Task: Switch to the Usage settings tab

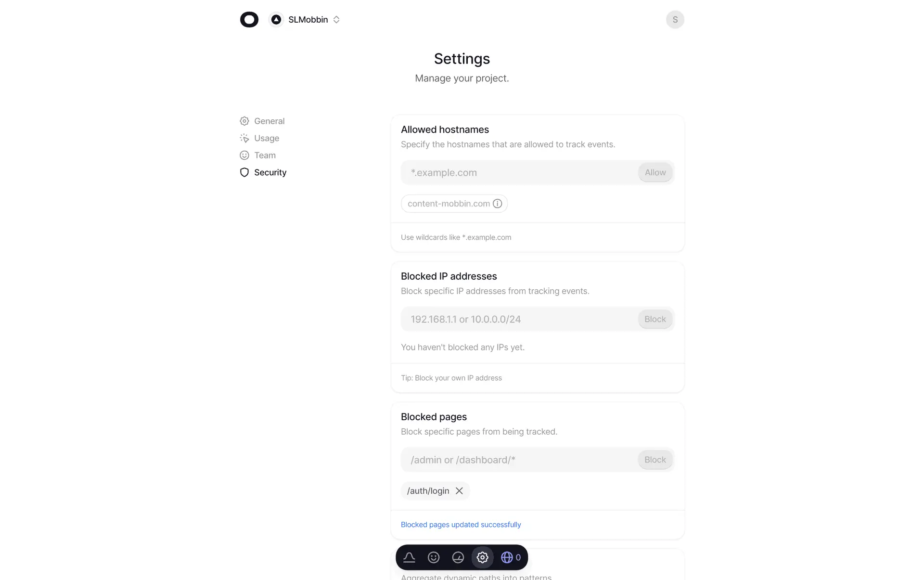Action: coord(259,138)
